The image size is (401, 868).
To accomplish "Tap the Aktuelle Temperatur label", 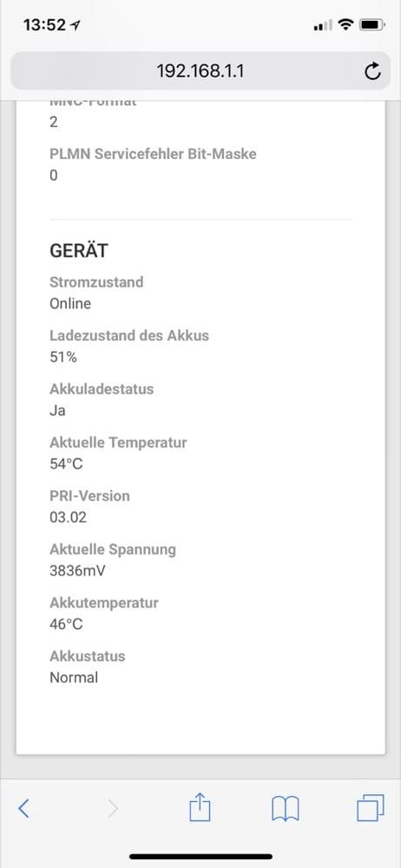I will click(x=118, y=442).
